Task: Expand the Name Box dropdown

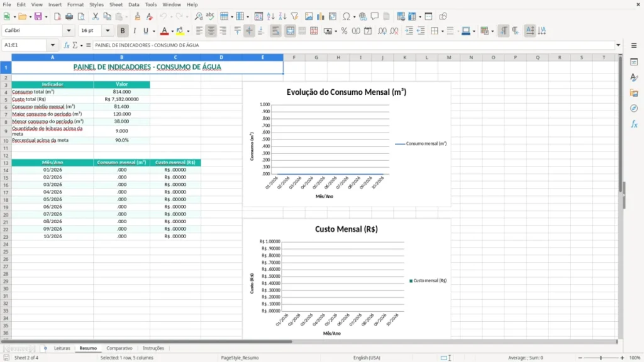Action: (x=53, y=45)
